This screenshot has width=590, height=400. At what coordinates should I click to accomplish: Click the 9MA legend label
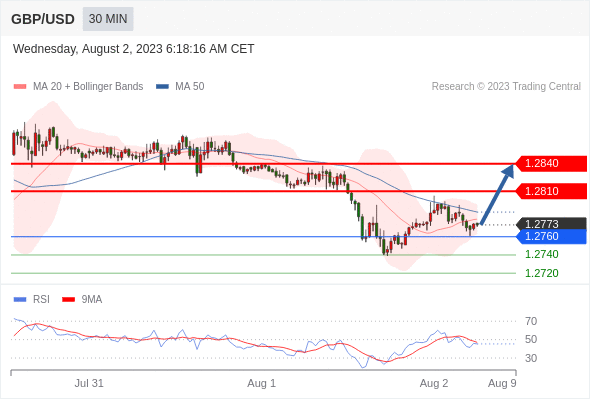pos(92,300)
